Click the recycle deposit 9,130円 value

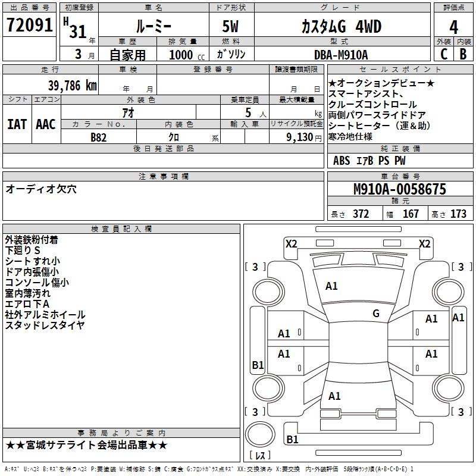(304, 137)
